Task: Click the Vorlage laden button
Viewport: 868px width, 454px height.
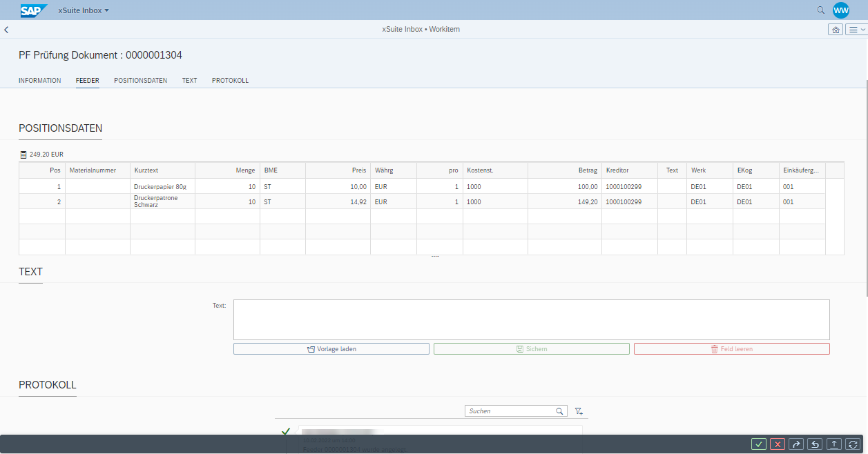Action: point(331,349)
